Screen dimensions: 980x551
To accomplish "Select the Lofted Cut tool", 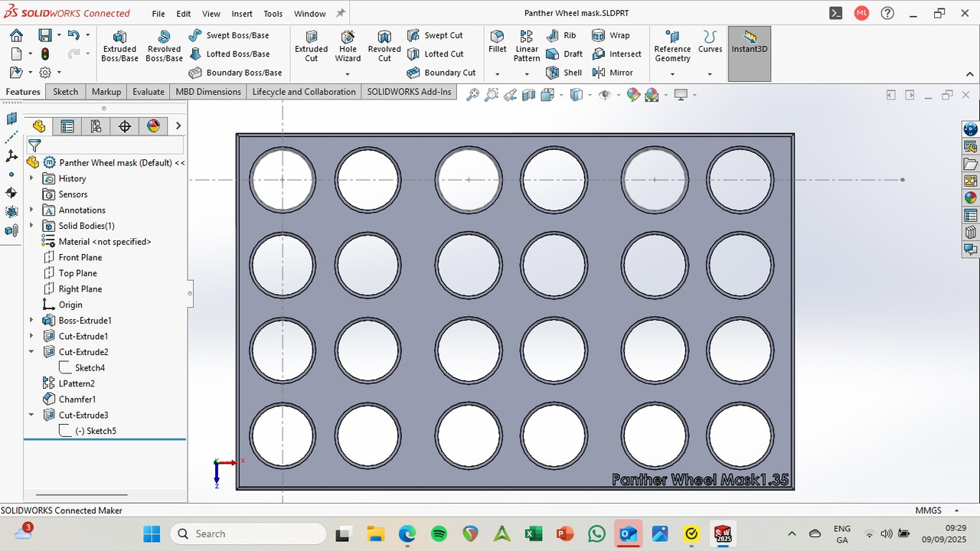I will (x=435, y=54).
